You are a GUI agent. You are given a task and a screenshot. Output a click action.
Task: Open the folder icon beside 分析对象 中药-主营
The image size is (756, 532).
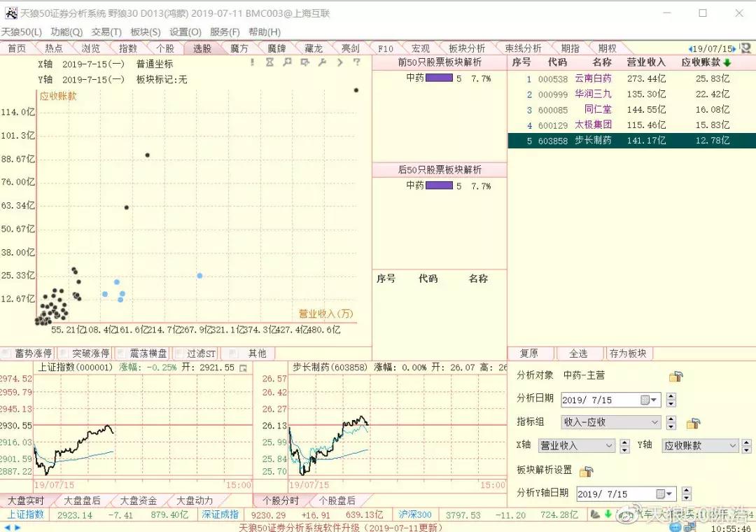tap(675, 376)
